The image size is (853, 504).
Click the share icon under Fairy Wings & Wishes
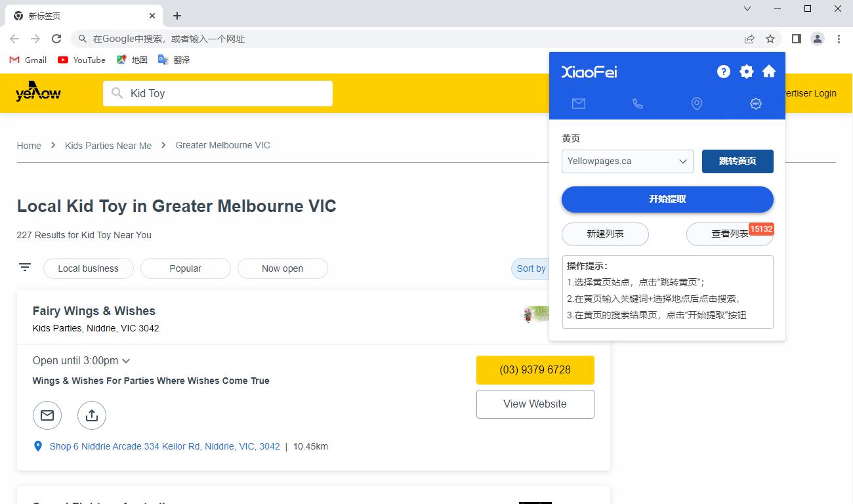tap(91, 415)
